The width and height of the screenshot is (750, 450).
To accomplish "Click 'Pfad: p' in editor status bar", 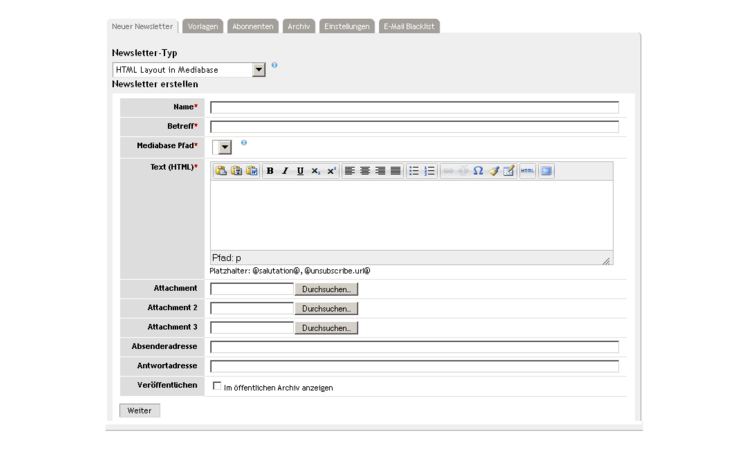I will (x=227, y=258).
